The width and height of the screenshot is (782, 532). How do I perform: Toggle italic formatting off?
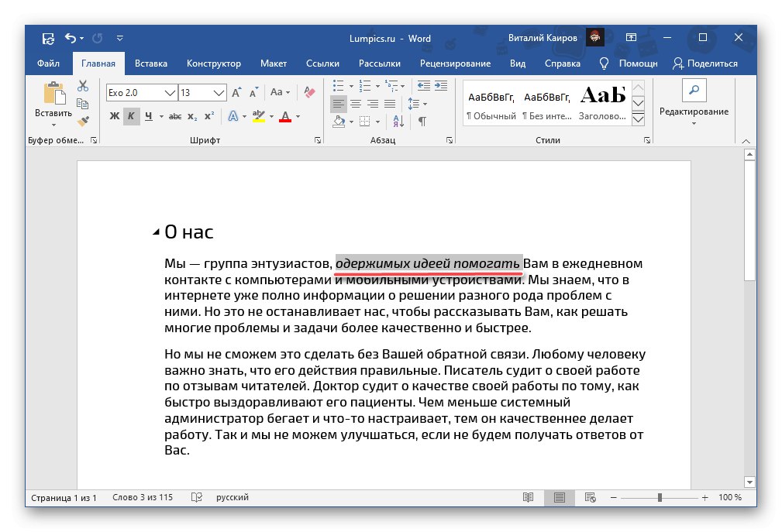(x=131, y=115)
